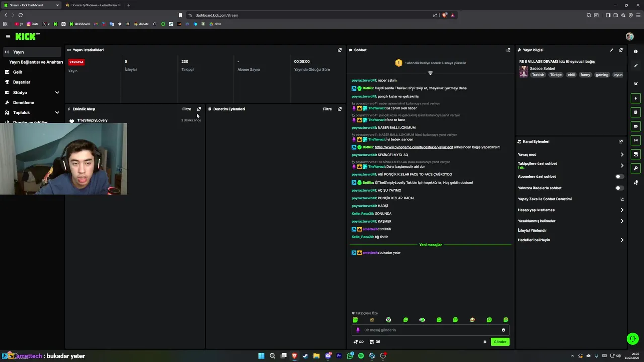Toggle the camera widget in right sidebar
Image resolution: width=644 pixels, height=362 pixels.
636,154
